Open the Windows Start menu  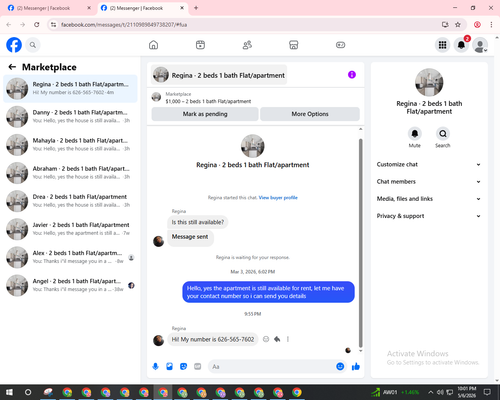[9, 392]
